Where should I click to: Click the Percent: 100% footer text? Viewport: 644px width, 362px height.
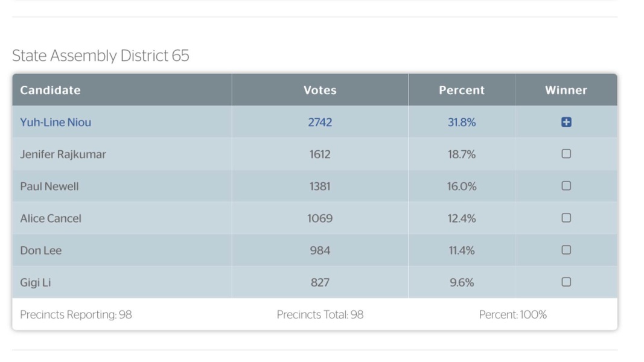[512, 314]
